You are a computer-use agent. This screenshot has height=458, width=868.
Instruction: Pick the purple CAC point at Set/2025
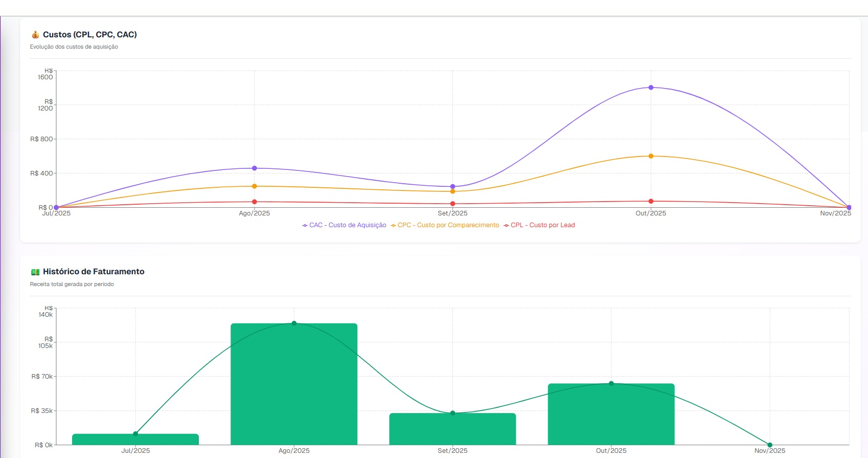[x=452, y=187]
